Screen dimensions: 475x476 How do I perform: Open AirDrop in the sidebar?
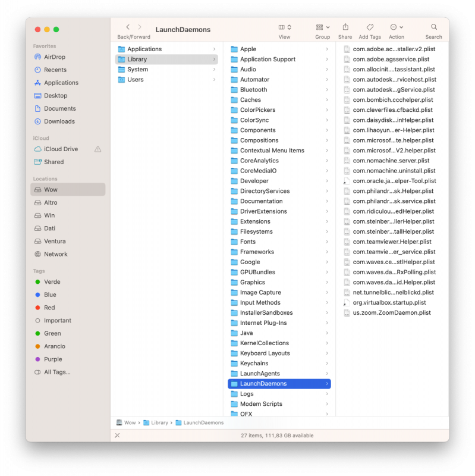[68, 57]
